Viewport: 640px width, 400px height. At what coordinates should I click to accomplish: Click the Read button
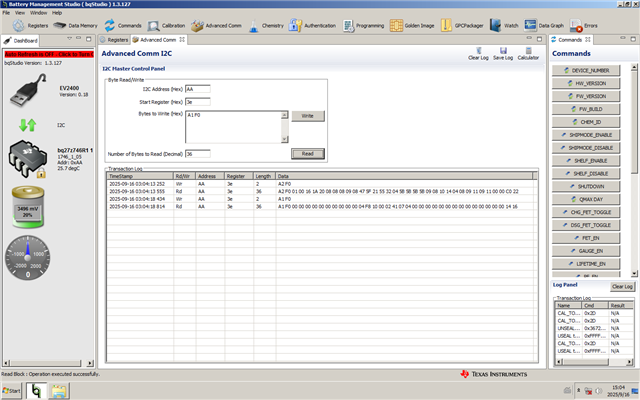[308, 154]
